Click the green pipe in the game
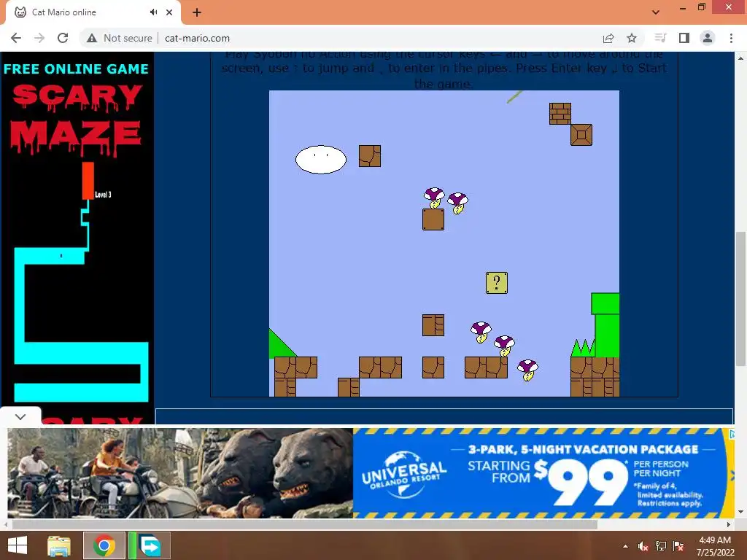Screen dimensions: 747x560 pyautogui.click(x=605, y=324)
